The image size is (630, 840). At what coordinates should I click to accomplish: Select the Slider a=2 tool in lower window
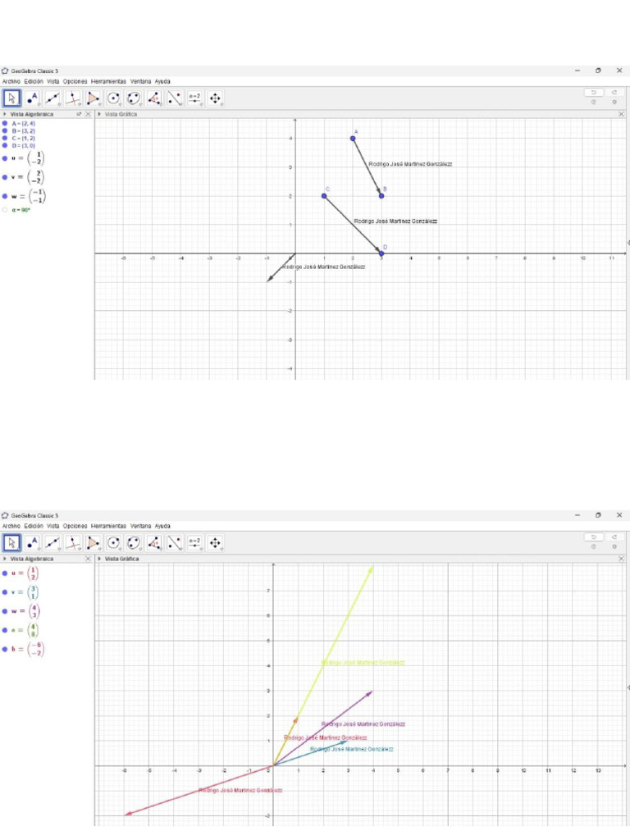(x=195, y=543)
